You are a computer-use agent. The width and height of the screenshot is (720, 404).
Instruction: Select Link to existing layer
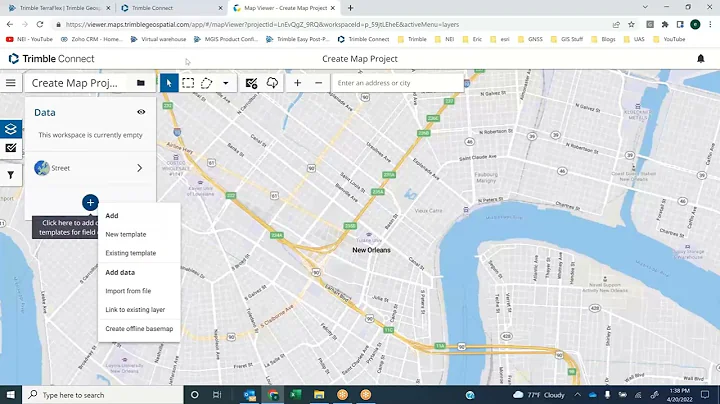point(135,309)
